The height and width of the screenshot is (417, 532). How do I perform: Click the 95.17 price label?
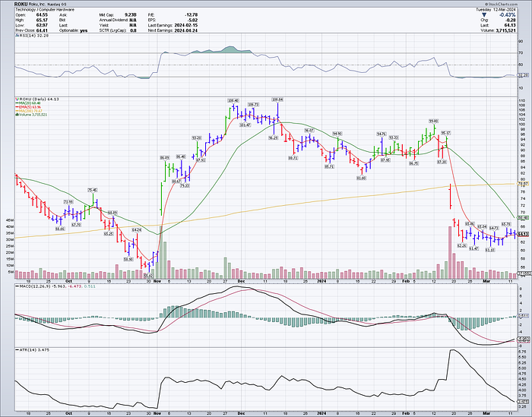(x=445, y=133)
